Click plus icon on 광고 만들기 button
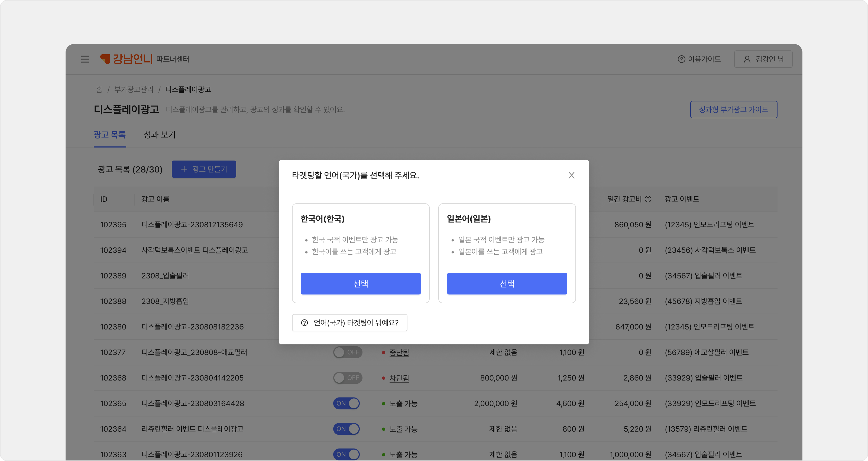The height and width of the screenshot is (461, 868). (184, 169)
